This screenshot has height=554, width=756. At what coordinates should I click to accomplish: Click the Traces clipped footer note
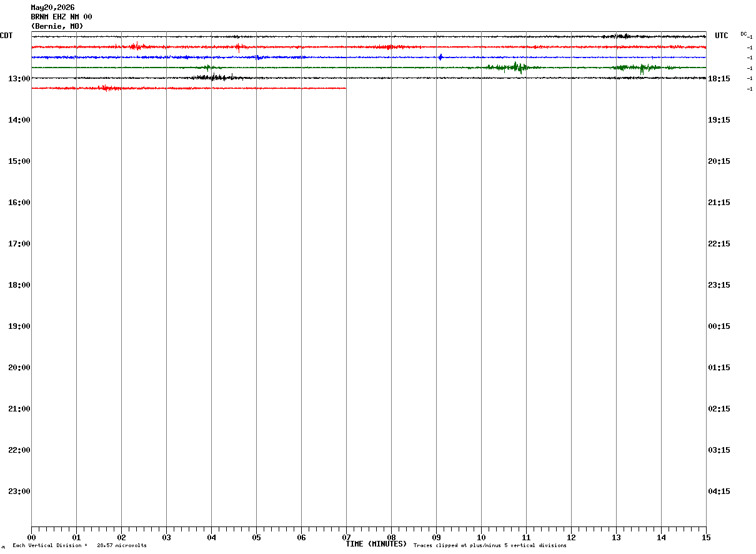click(490, 545)
